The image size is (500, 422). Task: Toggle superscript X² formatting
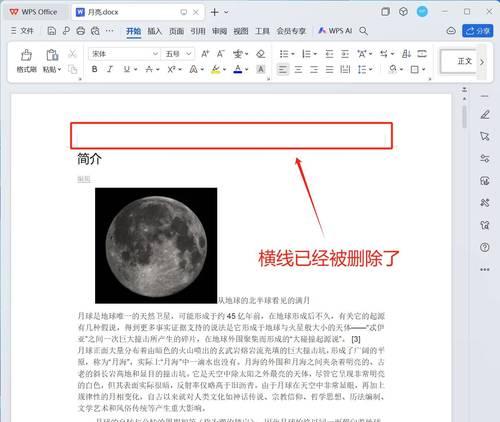[172, 69]
